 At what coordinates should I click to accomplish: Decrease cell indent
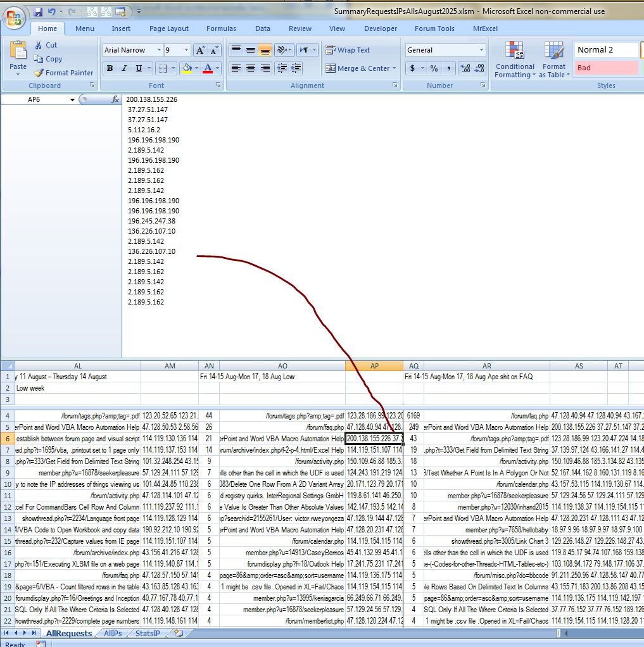(x=282, y=68)
